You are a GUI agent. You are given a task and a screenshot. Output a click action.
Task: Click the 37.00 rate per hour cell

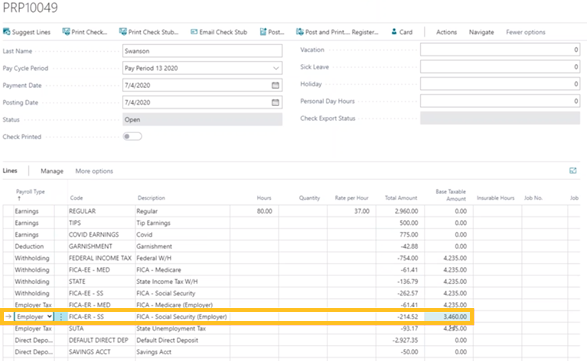tap(352, 211)
